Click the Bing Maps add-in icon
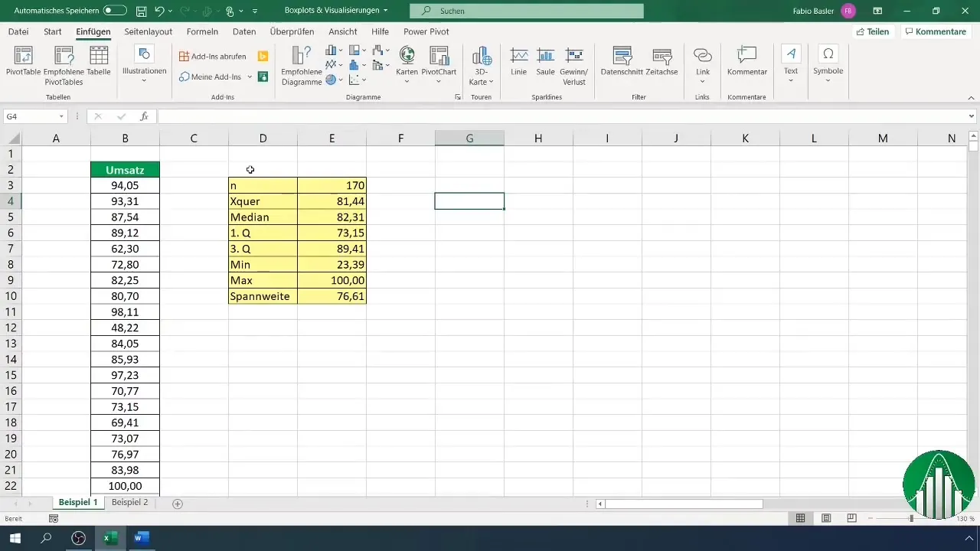Image resolution: width=980 pixels, height=551 pixels. point(263,56)
